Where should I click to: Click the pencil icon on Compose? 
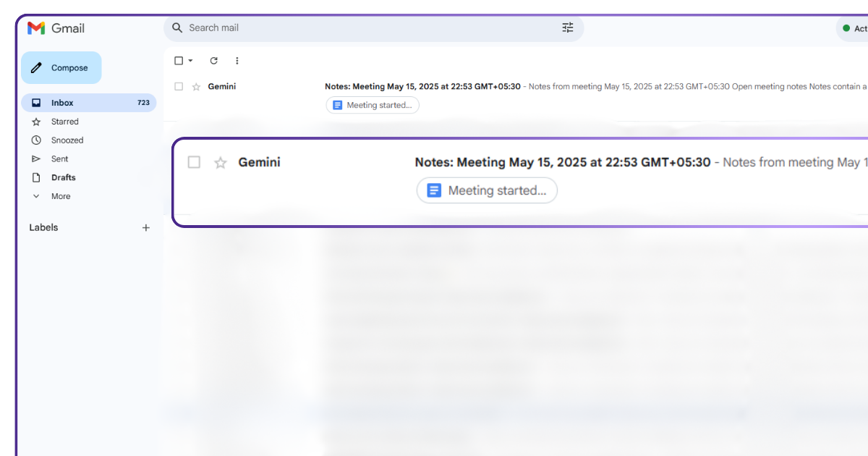tap(37, 68)
